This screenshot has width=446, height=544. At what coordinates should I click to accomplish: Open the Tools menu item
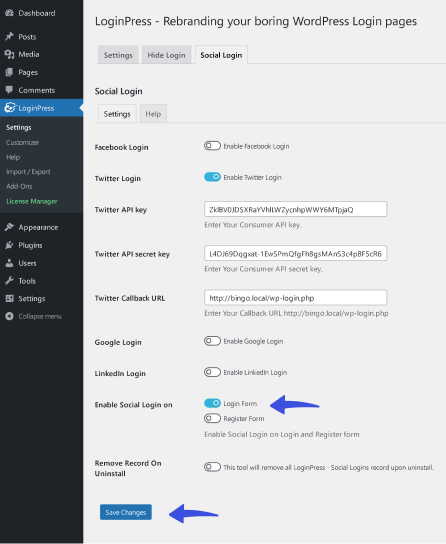[42, 281]
